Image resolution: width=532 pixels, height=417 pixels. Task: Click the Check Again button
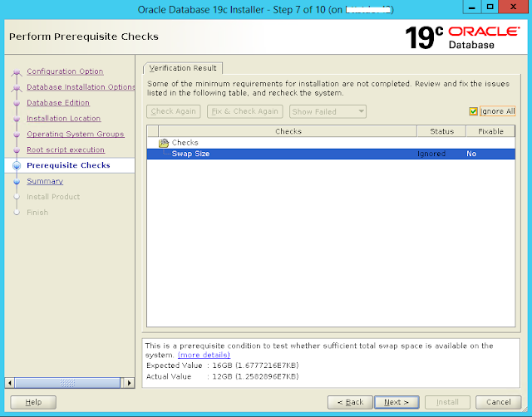coord(174,111)
